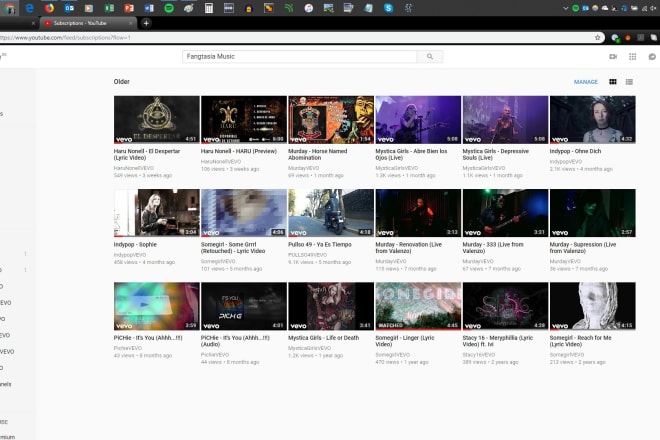Open PowerPoint from the taskbar
This screenshot has width=660, height=440.
click(129, 8)
